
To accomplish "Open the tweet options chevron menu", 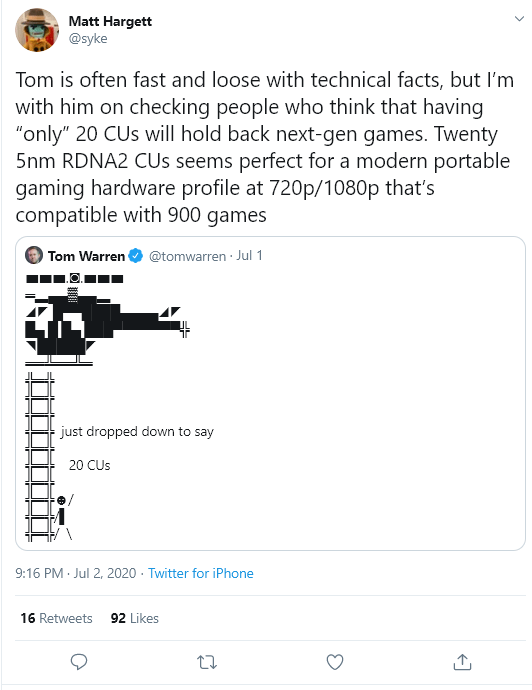I will click(x=520, y=18).
